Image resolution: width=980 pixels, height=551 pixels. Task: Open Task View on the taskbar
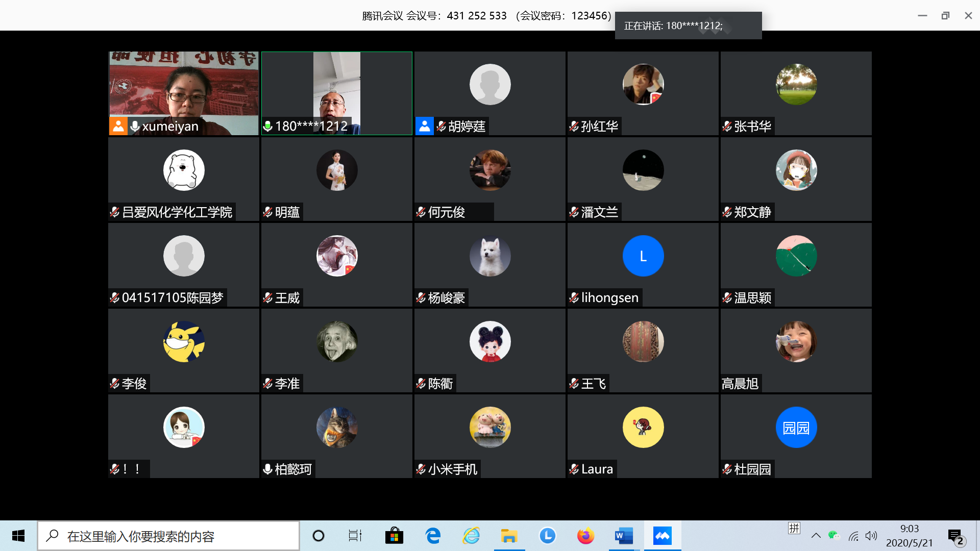pyautogui.click(x=355, y=536)
